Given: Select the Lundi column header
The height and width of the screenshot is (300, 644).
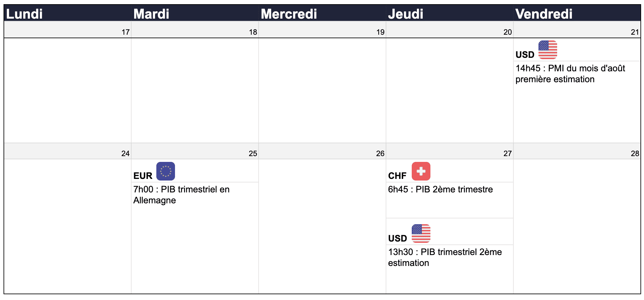Looking at the screenshot, I should pyautogui.click(x=24, y=14).
